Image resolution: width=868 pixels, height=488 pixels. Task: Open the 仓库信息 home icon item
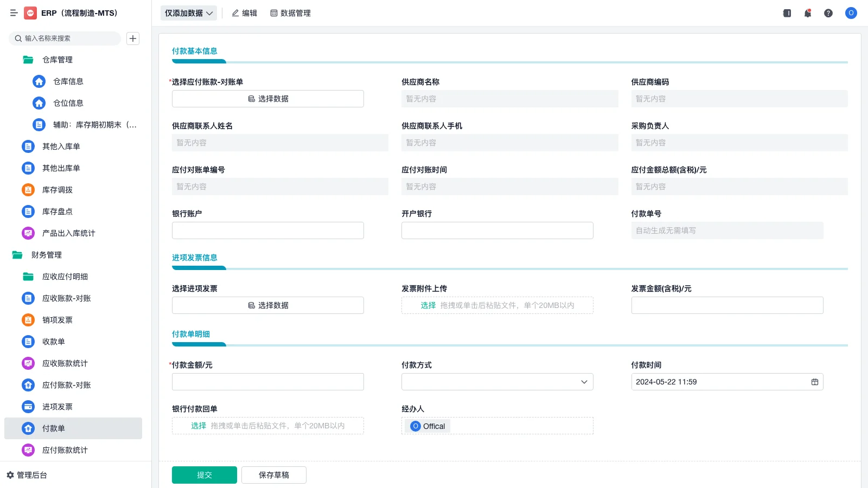pyautogui.click(x=39, y=81)
